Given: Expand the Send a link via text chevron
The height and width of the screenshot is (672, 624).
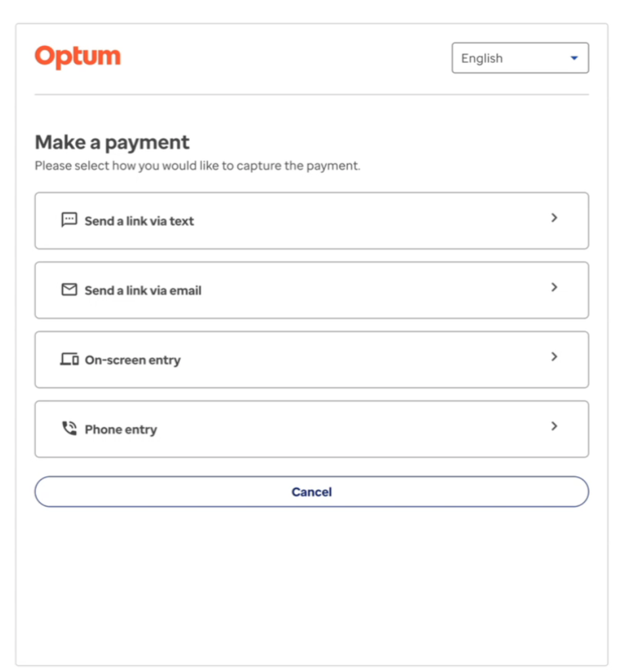Looking at the screenshot, I should [554, 217].
